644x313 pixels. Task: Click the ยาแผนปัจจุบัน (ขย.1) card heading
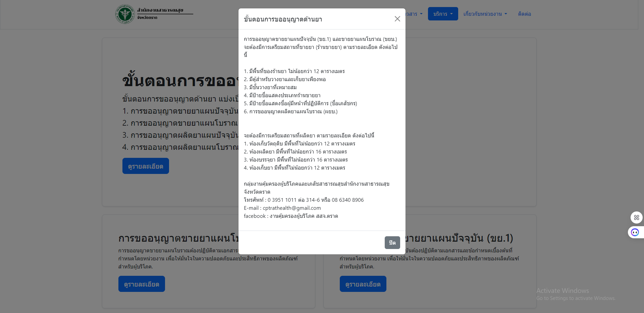[x=460, y=238]
